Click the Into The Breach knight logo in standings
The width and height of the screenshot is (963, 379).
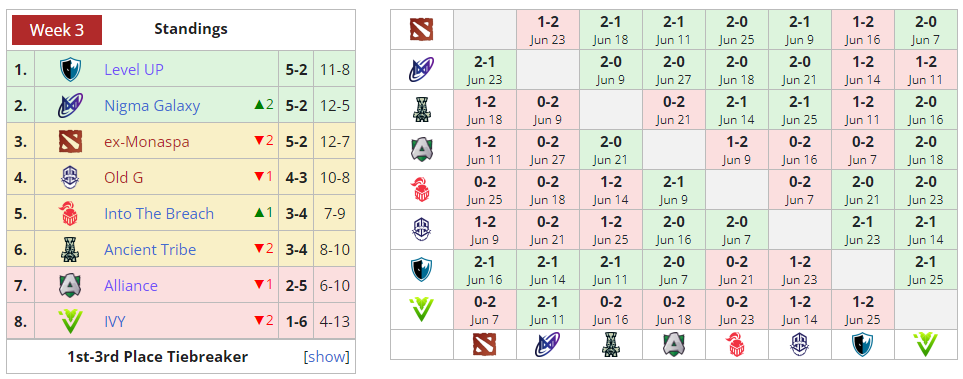click(70, 214)
